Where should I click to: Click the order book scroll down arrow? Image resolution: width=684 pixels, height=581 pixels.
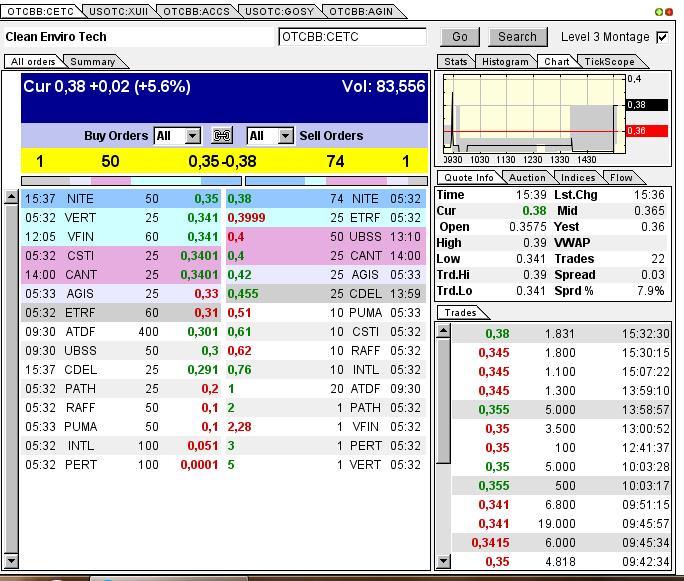coord(11,560)
